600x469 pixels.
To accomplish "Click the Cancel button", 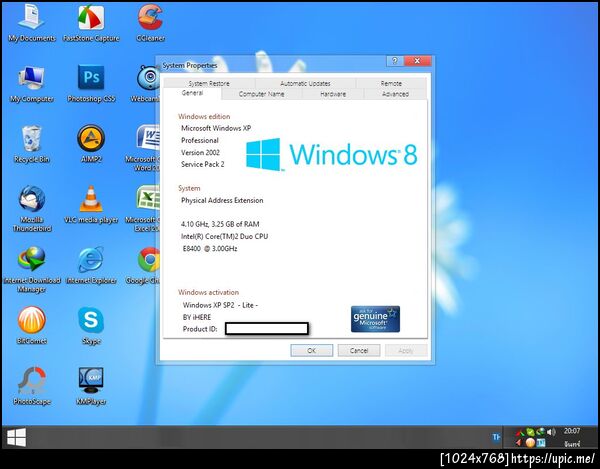I will point(359,350).
